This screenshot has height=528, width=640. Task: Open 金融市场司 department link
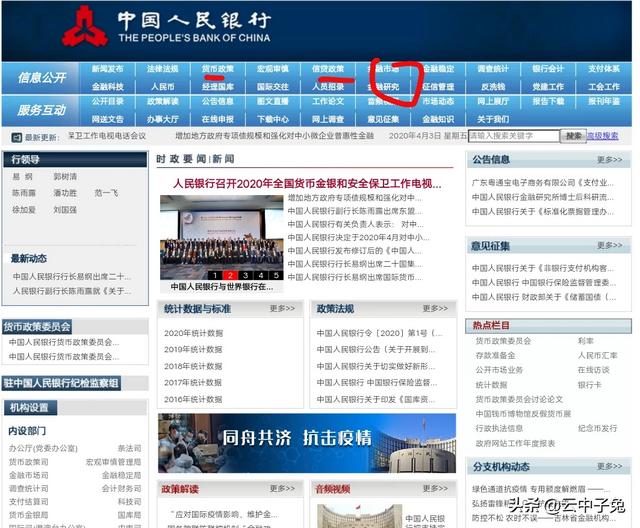pyautogui.click(x=29, y=475)
